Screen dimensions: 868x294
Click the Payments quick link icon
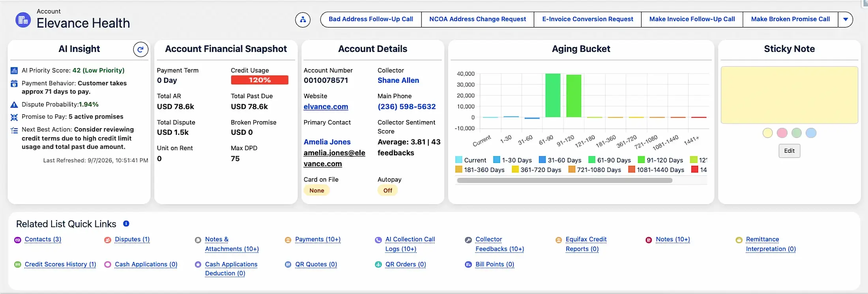tap(288, 240)
